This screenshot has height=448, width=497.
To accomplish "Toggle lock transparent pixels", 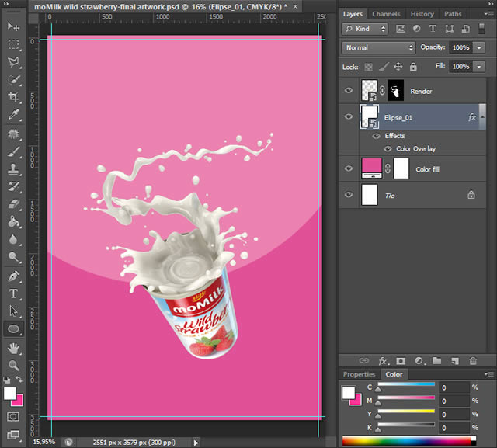I will tap(368, 67).
